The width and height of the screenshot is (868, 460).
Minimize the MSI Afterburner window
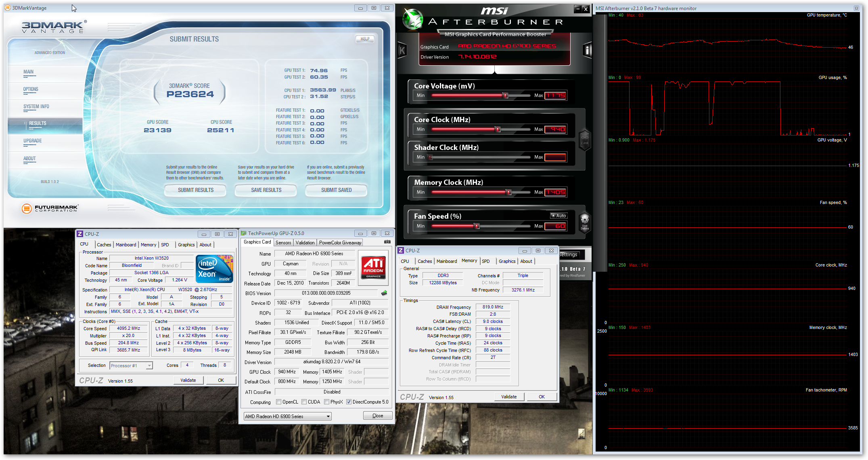[577, 9]
